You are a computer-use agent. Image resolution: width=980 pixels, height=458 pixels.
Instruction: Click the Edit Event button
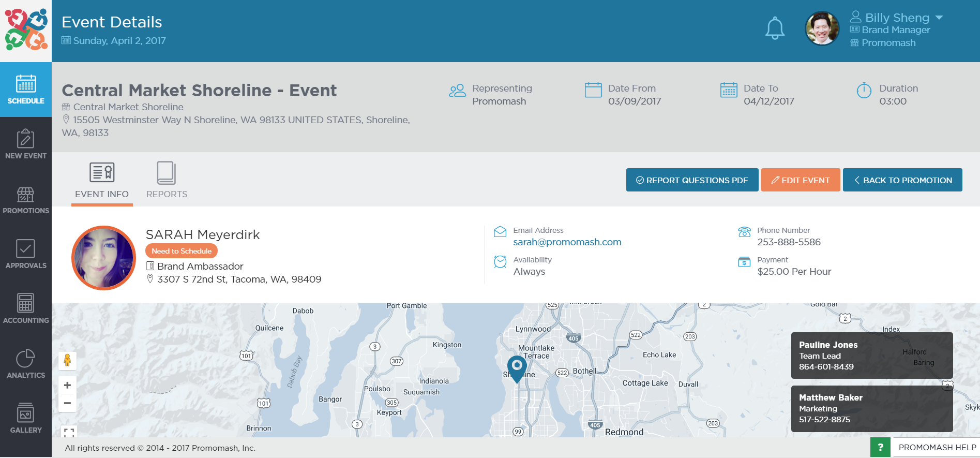[x=801, y=180]
